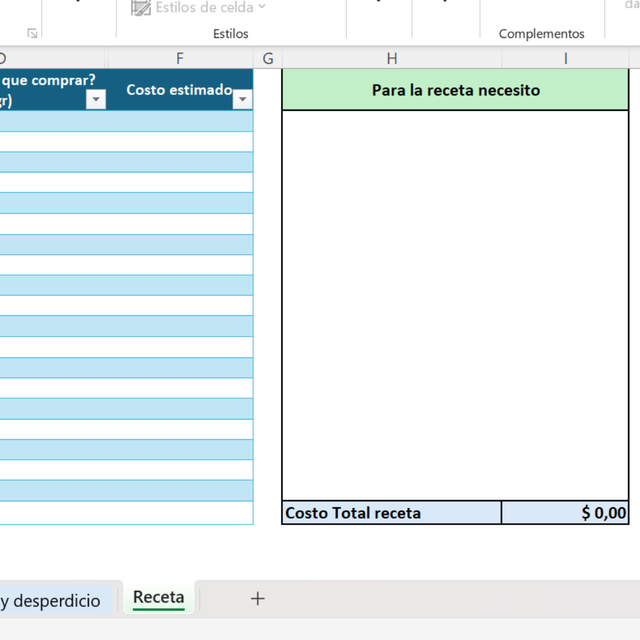This screenshot has height=640, width=640.
Task: Select the '$ 0,00' total cell
Action: click(565, 513)
